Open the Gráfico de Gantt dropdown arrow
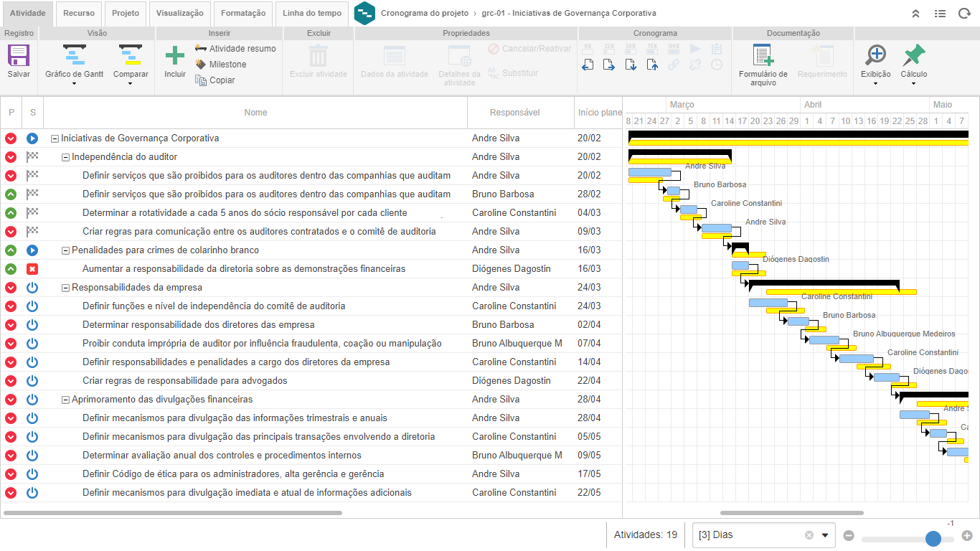The width and height of the screenshot is (980, 551). (x=75, y=83)
